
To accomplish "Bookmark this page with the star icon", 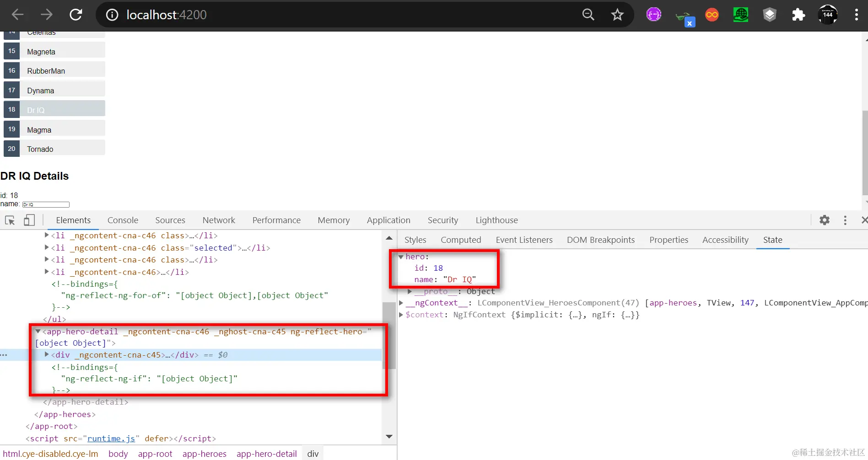I will (617, 15).
